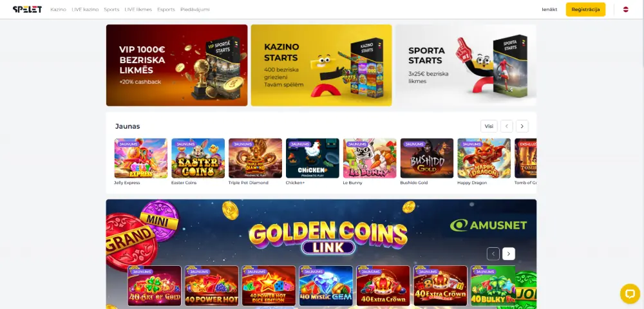
Task: Launch the Easter Coins game
Action: (198, 158)
